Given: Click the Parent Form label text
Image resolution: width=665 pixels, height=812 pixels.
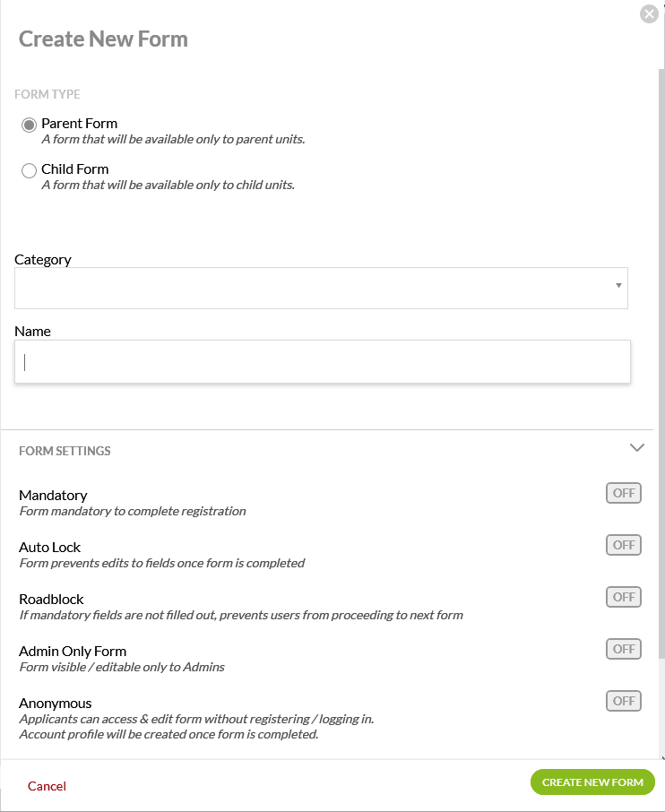Looking at the screenshot, I should [79, 124].
